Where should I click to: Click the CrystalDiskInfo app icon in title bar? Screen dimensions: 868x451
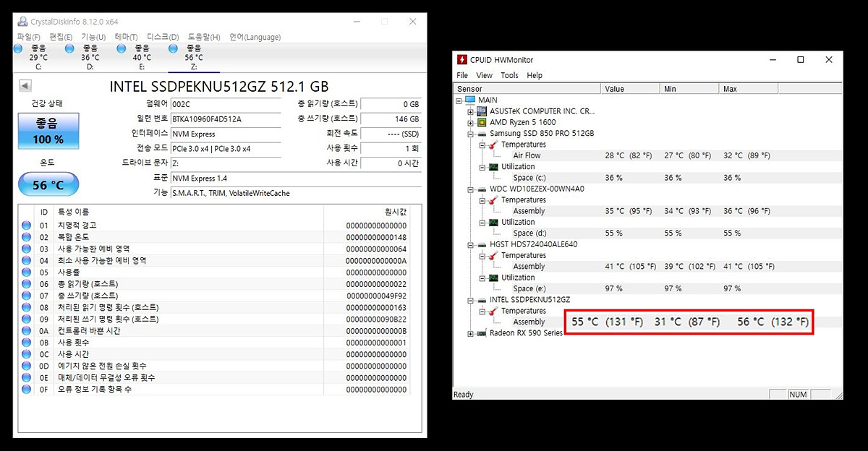22,22
